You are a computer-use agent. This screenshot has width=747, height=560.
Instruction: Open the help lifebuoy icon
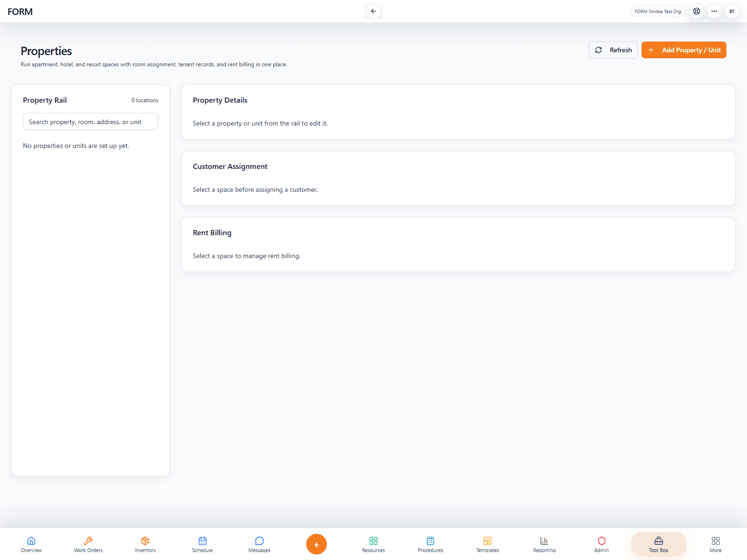point(697,11)
